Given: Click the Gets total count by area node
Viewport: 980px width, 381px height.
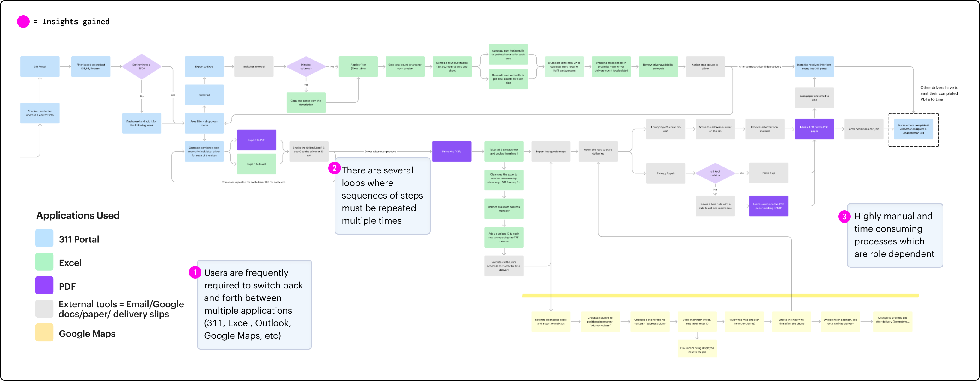Looking at the screenshot, I should [405, 66].
